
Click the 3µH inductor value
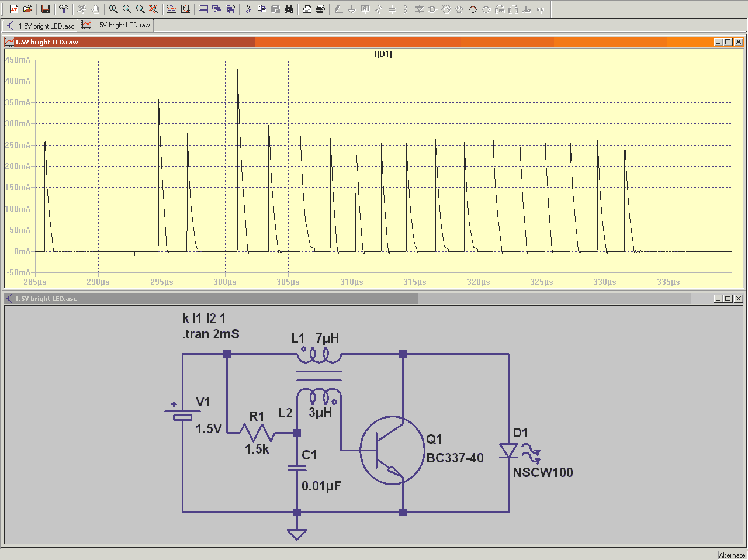pos(320,413)
